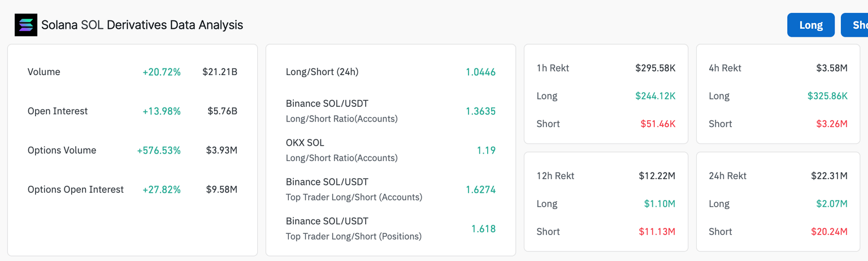This screenshot has height=261, width=868.
Task: Click the Solana logo icon
Action: pos(25,25)
